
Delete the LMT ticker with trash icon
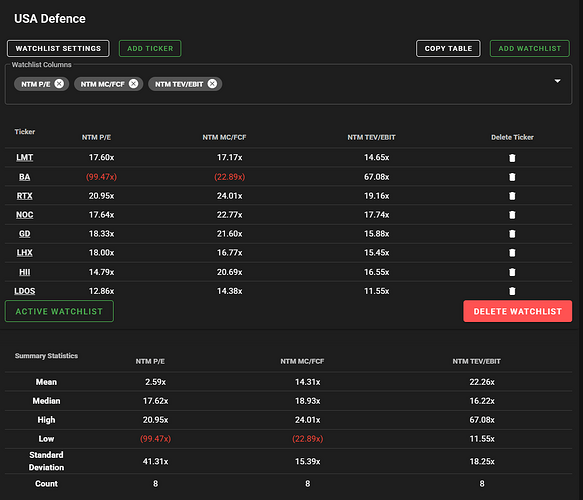point(512,158)
